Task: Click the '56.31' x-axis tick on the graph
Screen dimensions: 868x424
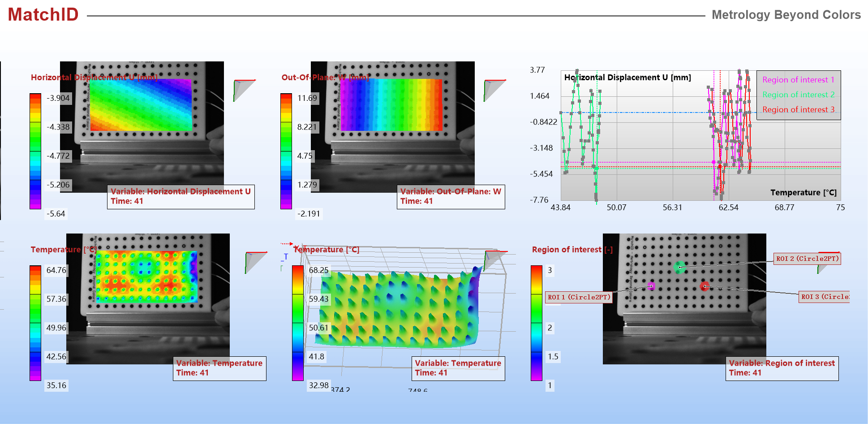Action: click(673, 208)
